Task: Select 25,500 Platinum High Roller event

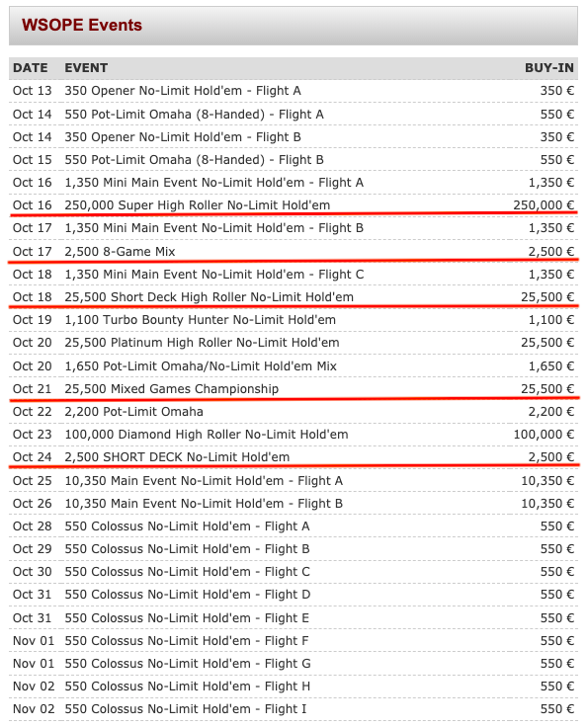Action: (202, 342)
